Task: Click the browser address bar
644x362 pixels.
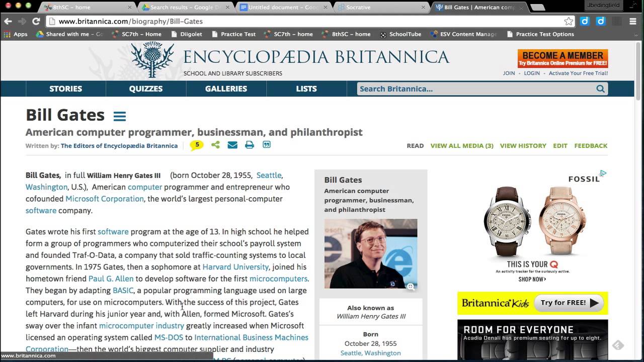Action: point(309,21)
